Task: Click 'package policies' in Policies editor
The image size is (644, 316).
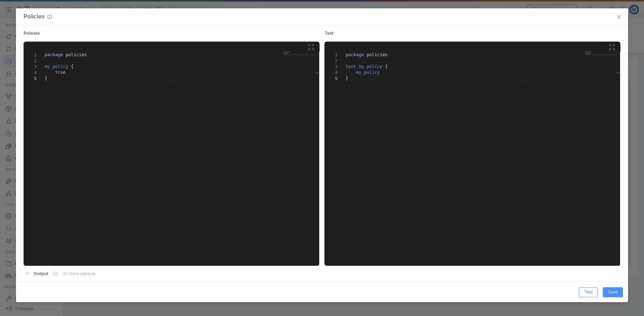Action: click(x=66, y=55)
